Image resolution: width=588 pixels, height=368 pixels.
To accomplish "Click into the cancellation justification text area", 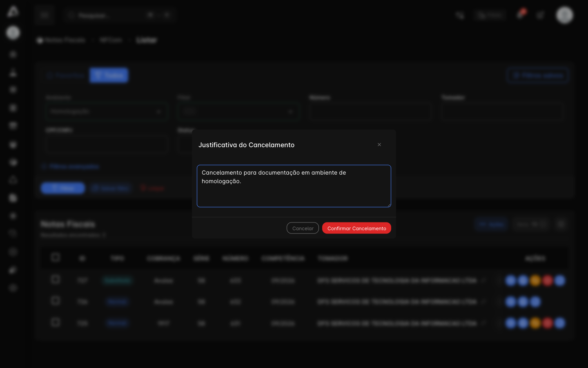I will (294, 186).
